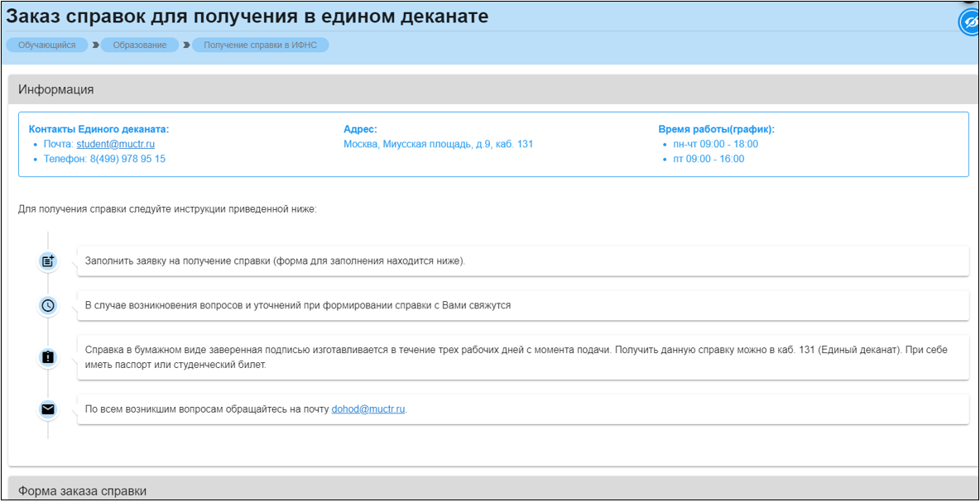Open the Обучающийся breadcrumb

(47, 45)
